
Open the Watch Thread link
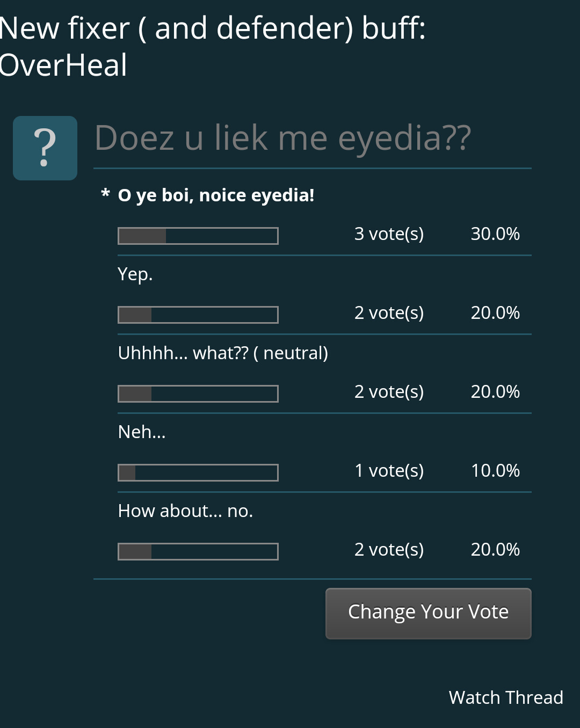pos(506,697)
